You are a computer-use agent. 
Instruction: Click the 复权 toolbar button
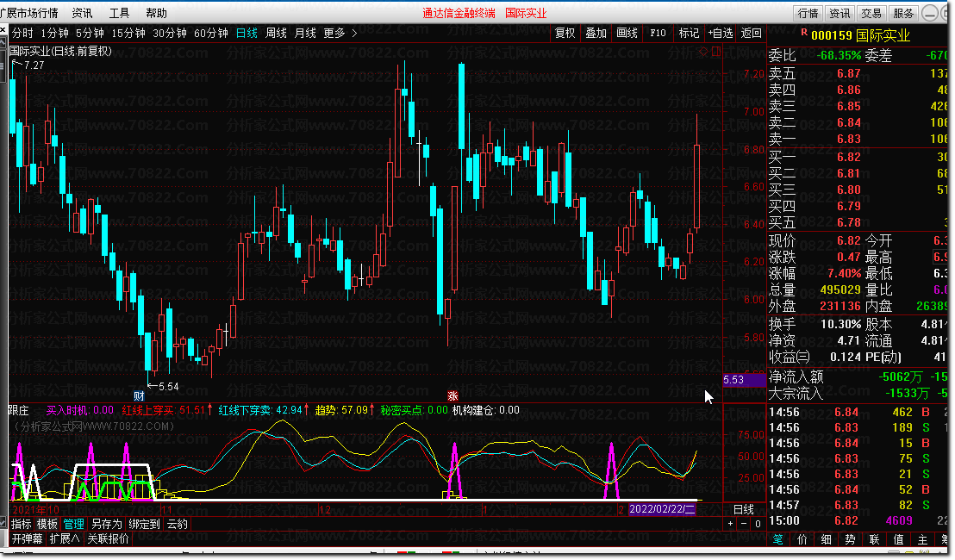pos(565,33)
